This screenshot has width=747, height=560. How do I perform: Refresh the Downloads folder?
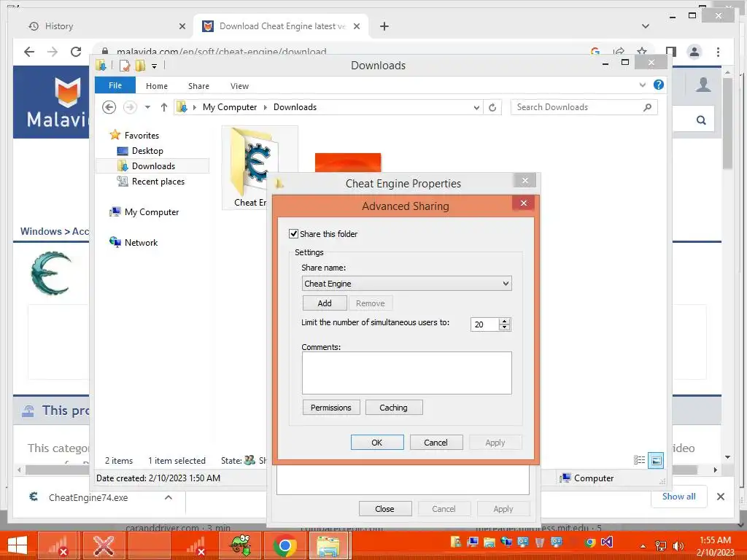coord(492,108)
